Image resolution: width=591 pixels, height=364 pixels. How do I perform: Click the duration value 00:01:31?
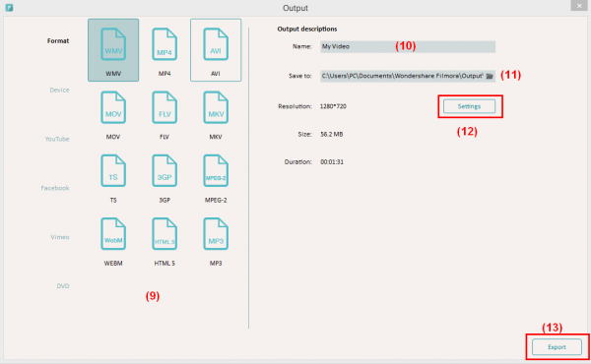tap(332, 162)
